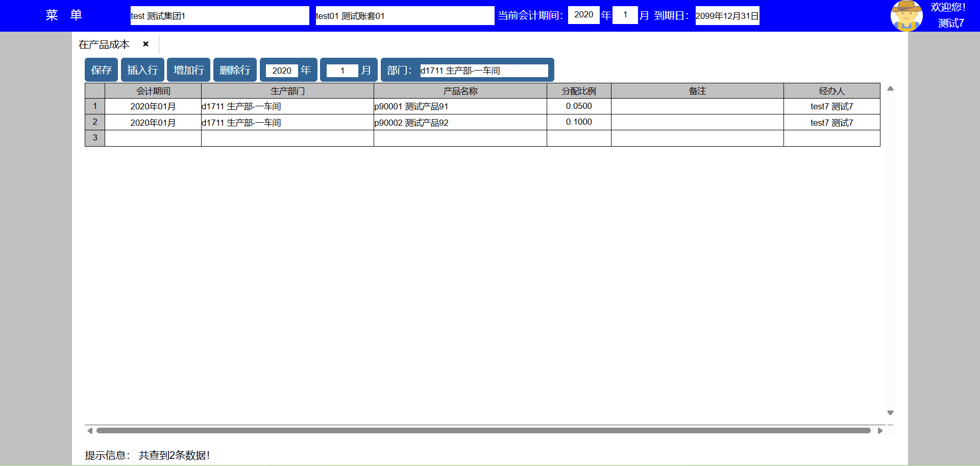
Task: Click the vertical scrollbar up arrow
Action: coord(890,89)
